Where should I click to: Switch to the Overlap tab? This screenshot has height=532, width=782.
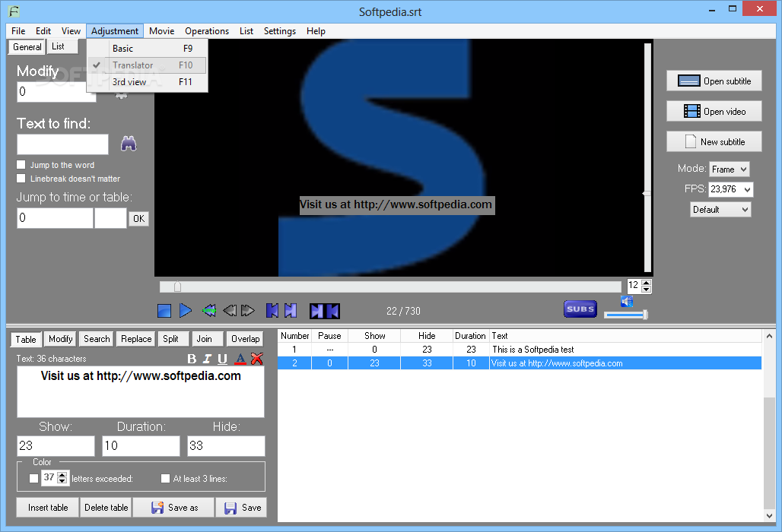(x=246, y=339)
